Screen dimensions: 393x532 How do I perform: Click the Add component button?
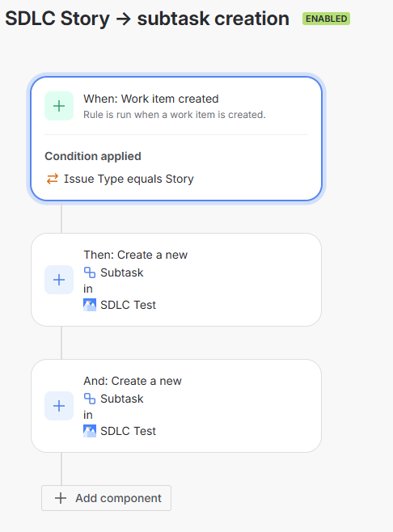106,498
